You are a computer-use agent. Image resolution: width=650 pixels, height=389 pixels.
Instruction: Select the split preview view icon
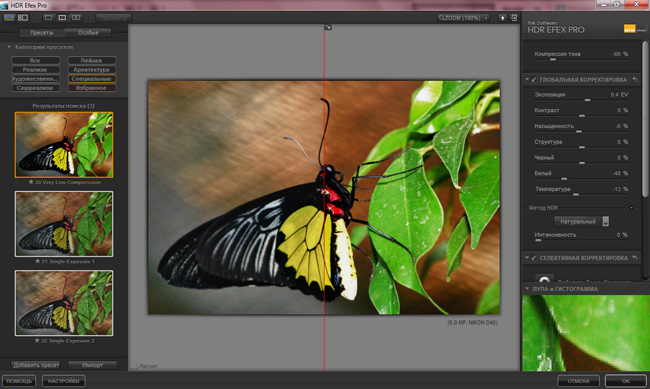tap(62, 17)
